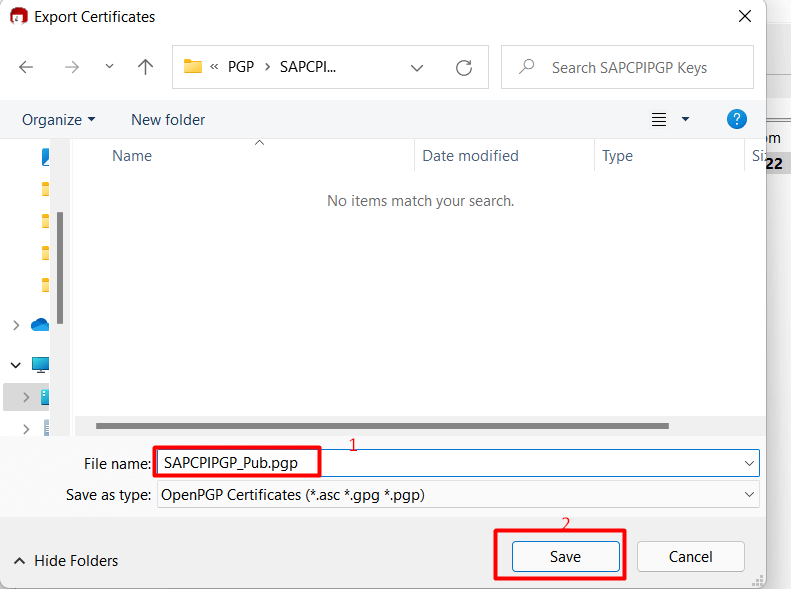Screen dimensions: 791x589
Task: Click the navigation pane vertical scrollbar
Action: (x=60, y=268)
